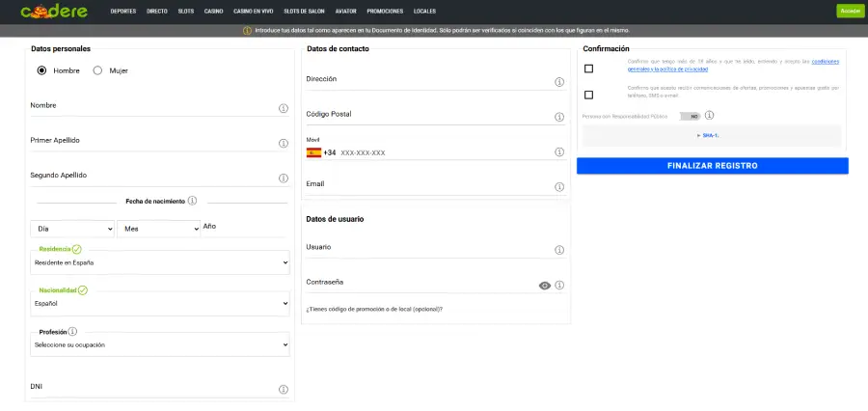Screen dimensions: 868x411
Task: Click the info icon next to Fecha de nacimiento
Action: 193,201
